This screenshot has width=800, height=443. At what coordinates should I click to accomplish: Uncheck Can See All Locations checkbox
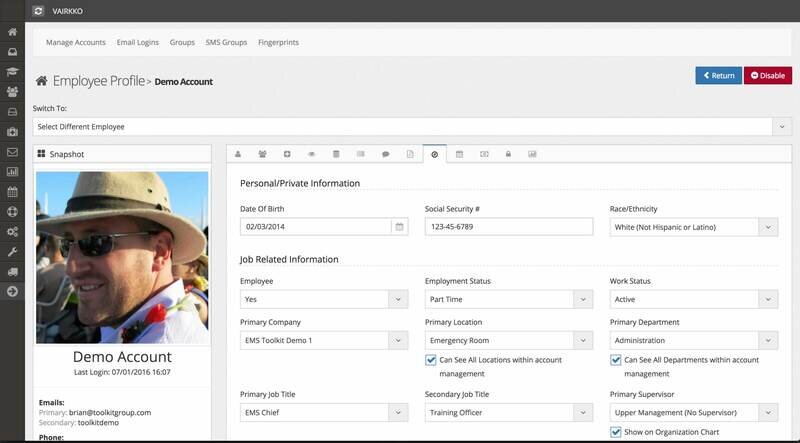coord(431,360)
